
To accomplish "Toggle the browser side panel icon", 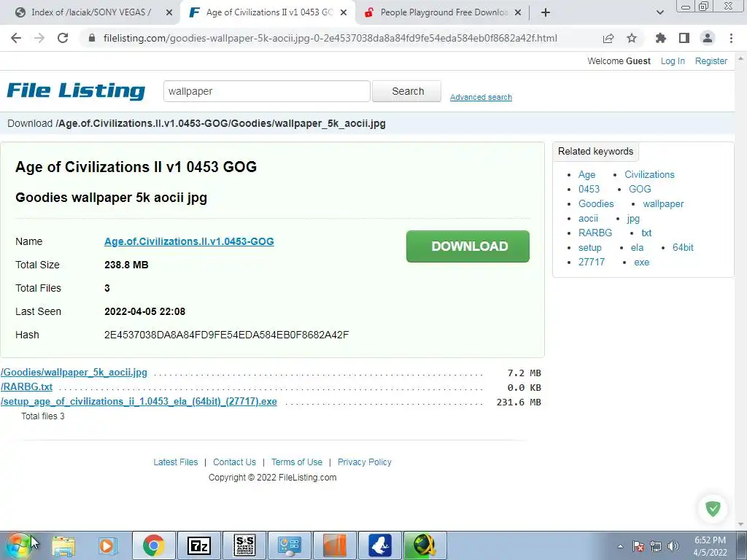I will pos(684,38).
